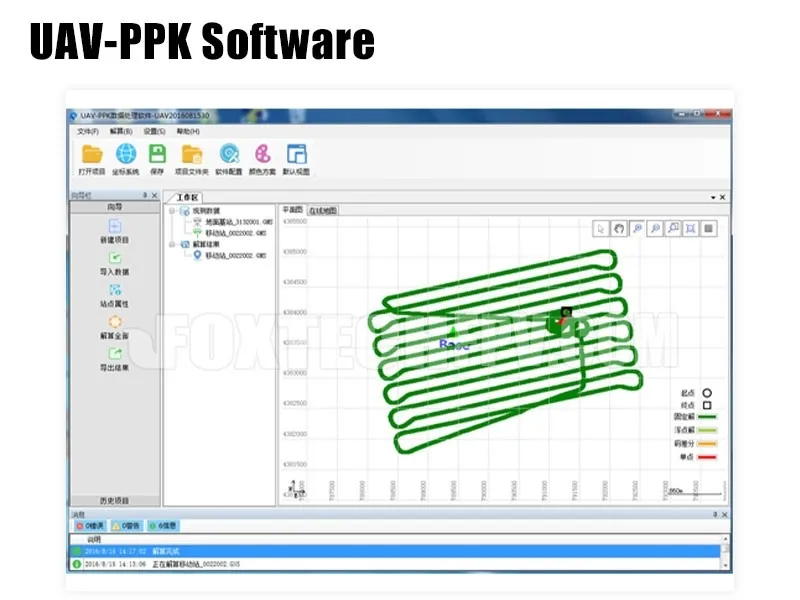Viewport: 800px width, 600px height.
Task: Click the end-point square marker on track
Action: (566, 311)
